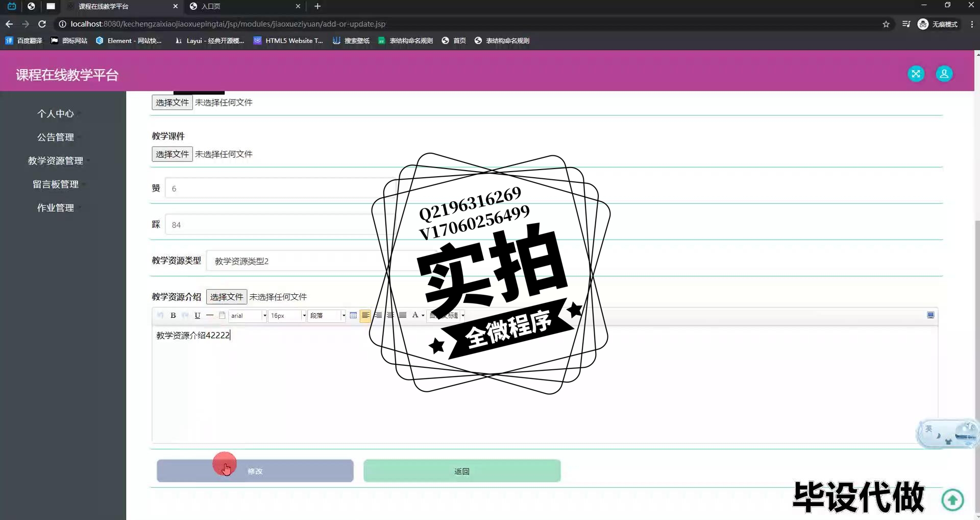Align text left in editor

(x=365, y=315)
